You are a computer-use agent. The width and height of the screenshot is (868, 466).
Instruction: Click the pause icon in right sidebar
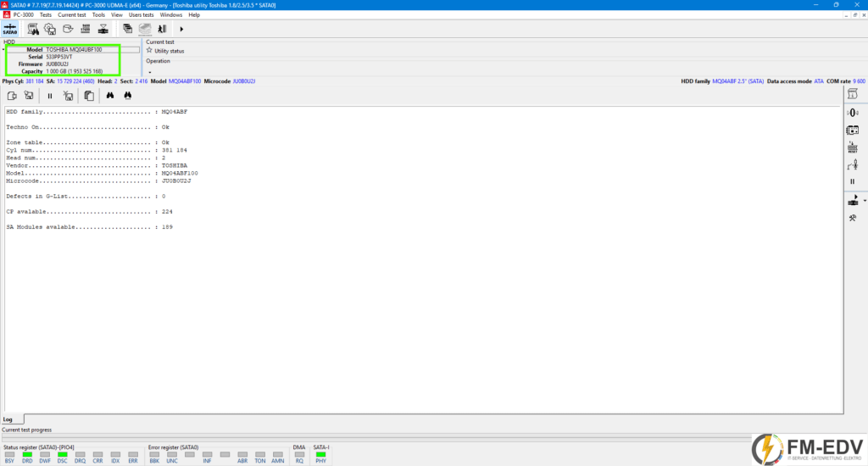[x=853, y=181]
